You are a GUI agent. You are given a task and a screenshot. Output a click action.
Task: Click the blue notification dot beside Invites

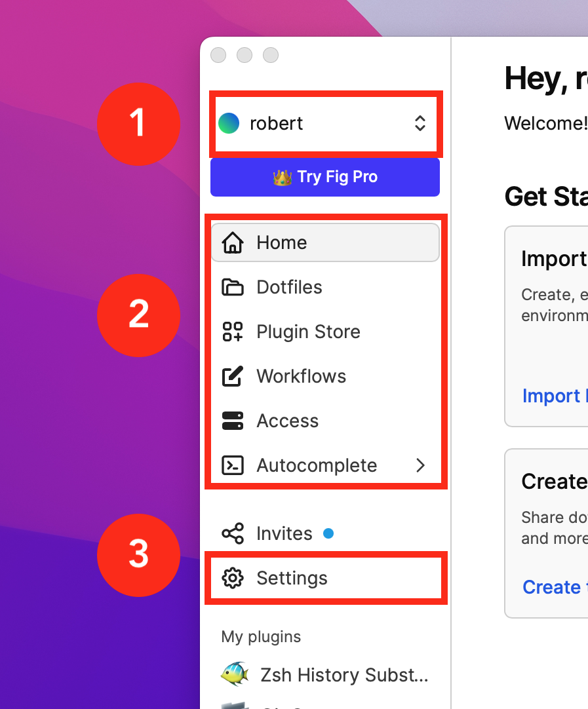328,533
